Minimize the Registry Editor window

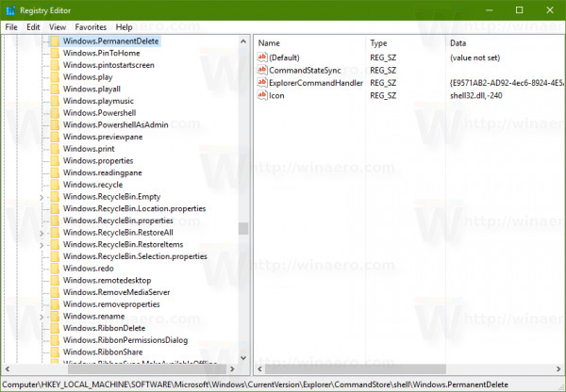click(489, 10)
